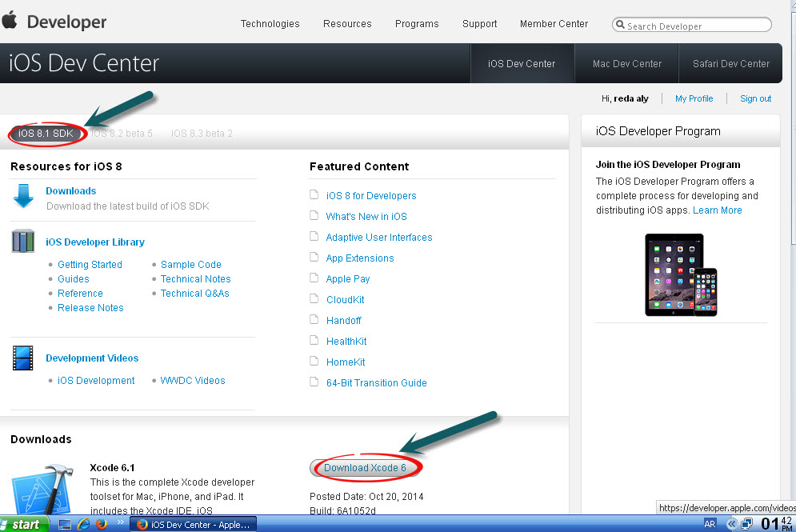Open the Technical Notes link
Image resolution: width=796 pixels, height=532 pixels.
[195, 278]
